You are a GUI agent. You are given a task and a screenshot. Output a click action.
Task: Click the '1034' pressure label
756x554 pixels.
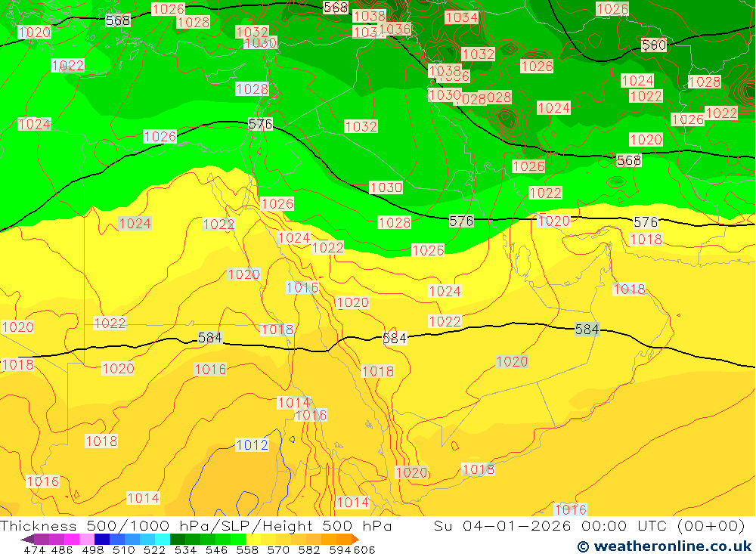(461, 17)
